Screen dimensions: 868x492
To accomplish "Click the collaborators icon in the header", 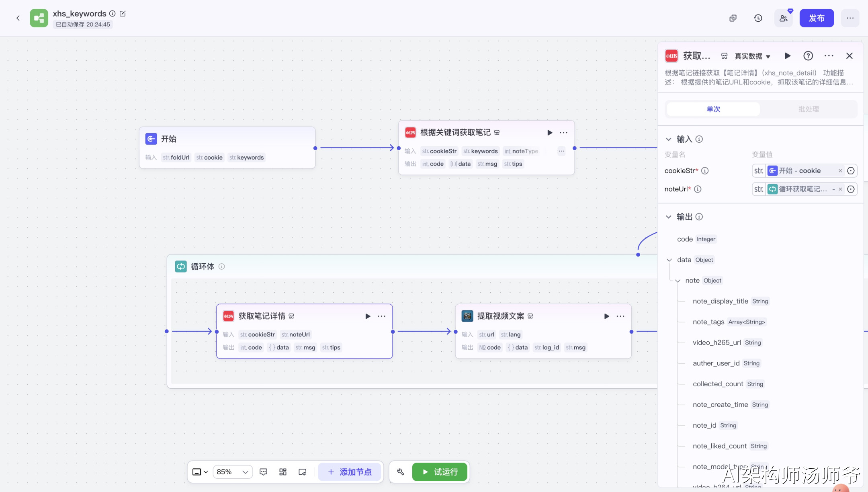I will pos(783,18).
